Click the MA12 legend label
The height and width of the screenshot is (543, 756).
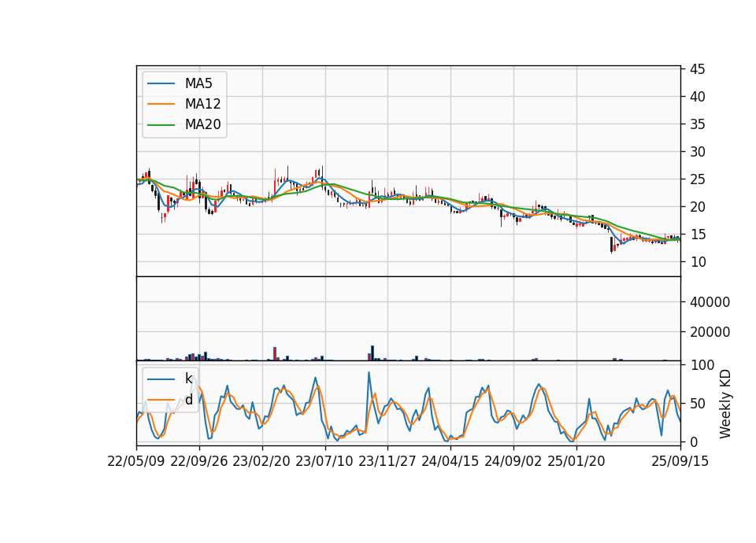(202, 104)
